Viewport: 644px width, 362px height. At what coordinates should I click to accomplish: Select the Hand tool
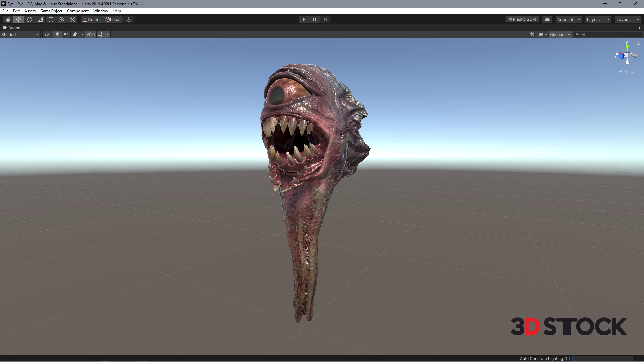8,19
